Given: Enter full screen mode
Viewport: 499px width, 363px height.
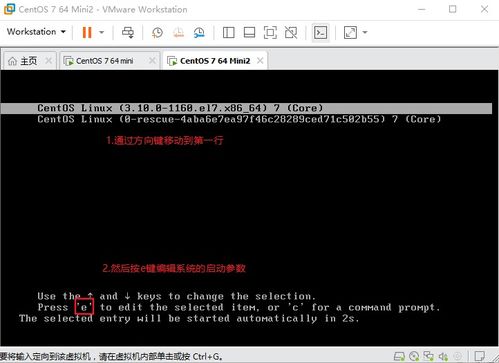Looking at the screenshot, I should coord(270,32).
